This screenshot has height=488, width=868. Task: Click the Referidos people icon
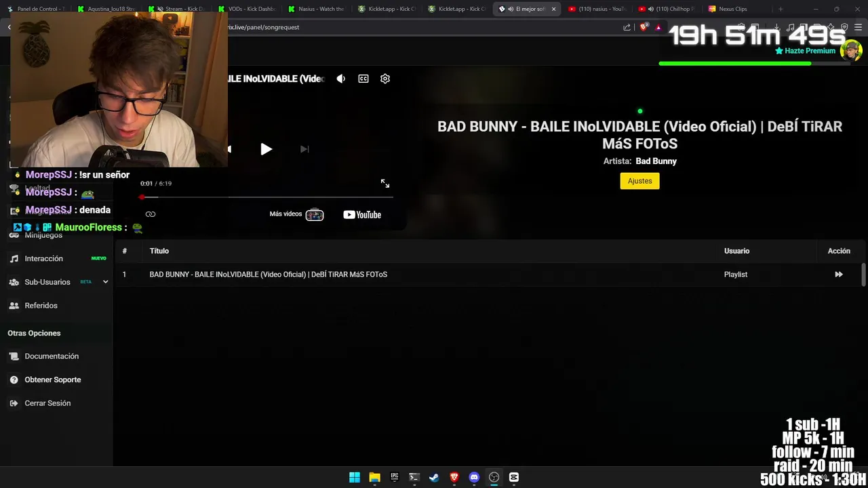click(14, 306)
